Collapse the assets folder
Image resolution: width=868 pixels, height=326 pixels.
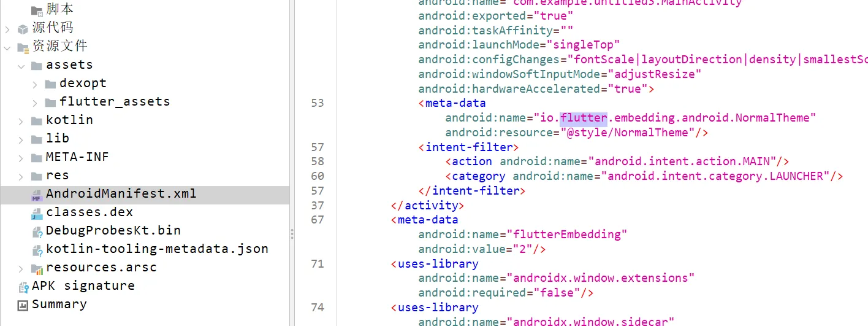point(21,65)
